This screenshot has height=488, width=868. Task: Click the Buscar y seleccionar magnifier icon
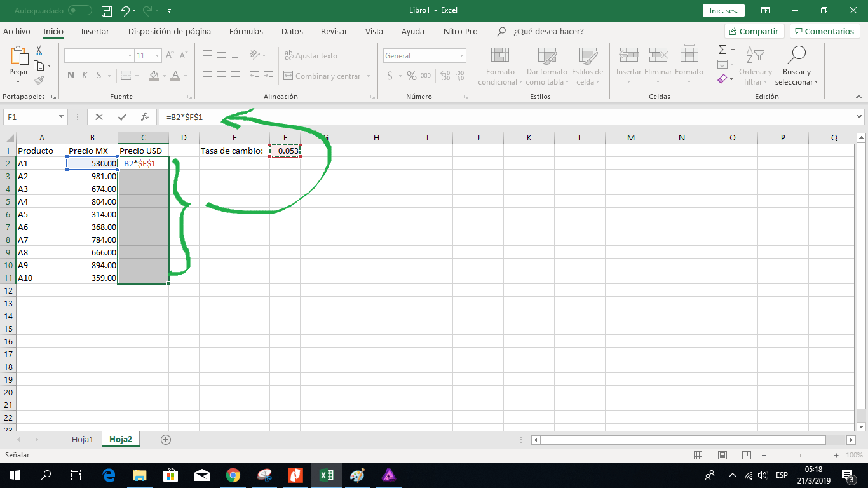[x=796, y=55]
